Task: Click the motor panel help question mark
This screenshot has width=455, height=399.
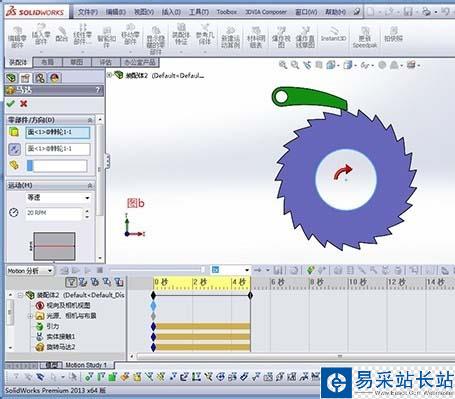Action: pyautogui.click(x=98, y=90)
